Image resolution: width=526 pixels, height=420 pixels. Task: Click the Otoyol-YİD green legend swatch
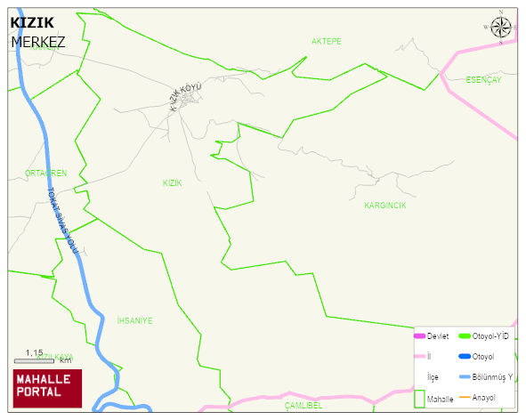tap(465, 335)
